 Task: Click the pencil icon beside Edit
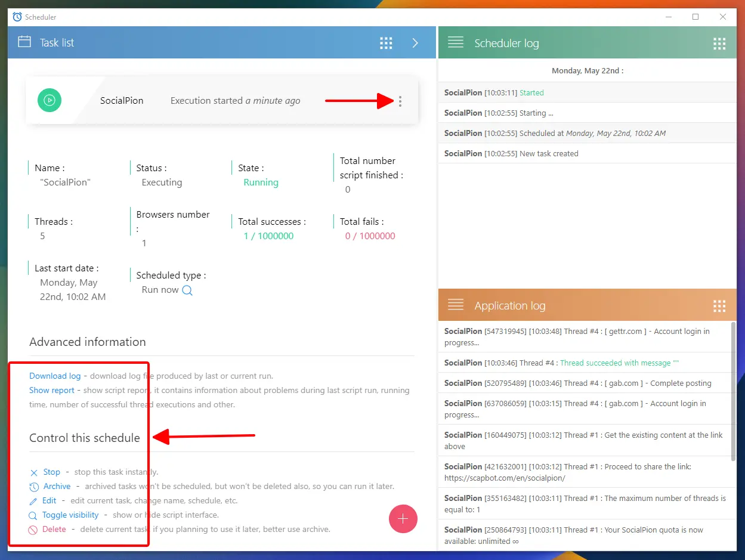click(33, 501)
